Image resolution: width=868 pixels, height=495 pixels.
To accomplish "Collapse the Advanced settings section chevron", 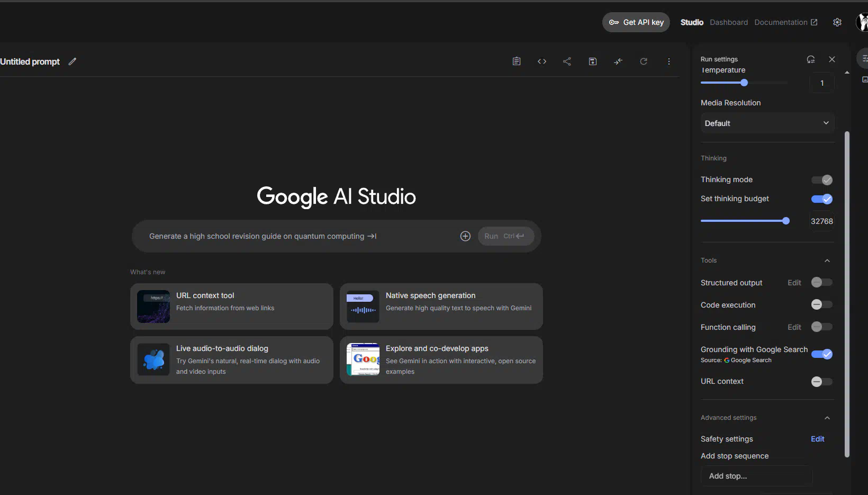I will coord(827,418).
